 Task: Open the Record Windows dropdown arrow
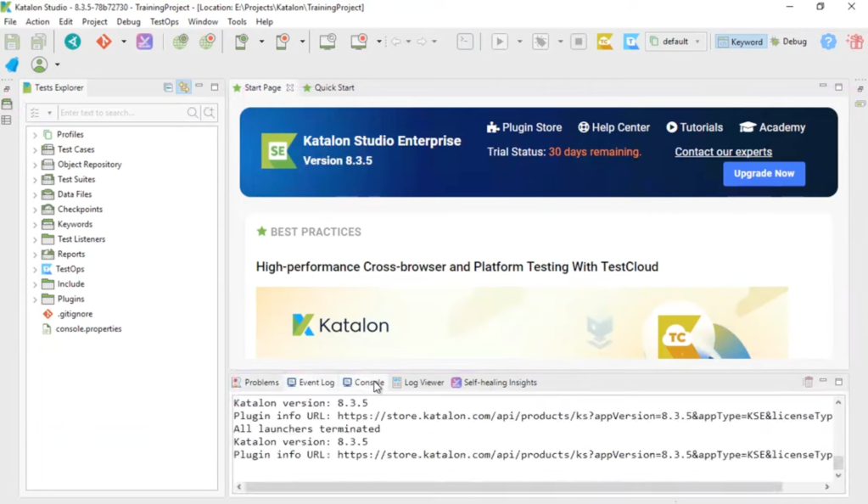point(378,42)
